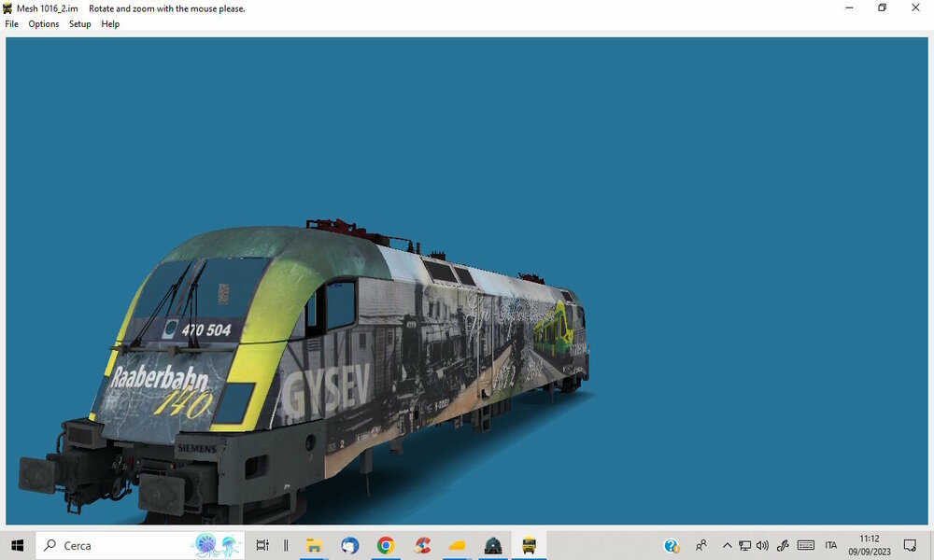Image resolution: width=934 pixels, height=560 pixels.
Task: Click the Cerca search box on taskbar
Action: point(140,545)
